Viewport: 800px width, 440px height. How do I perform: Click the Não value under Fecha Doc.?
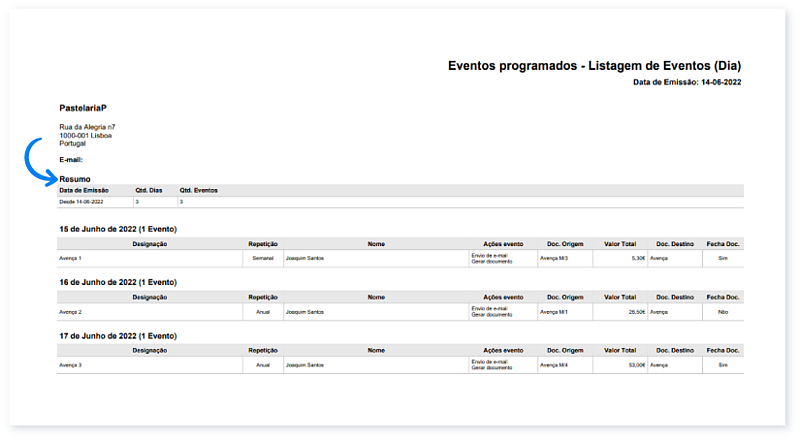pyautogui.click(x=722, y=311)
